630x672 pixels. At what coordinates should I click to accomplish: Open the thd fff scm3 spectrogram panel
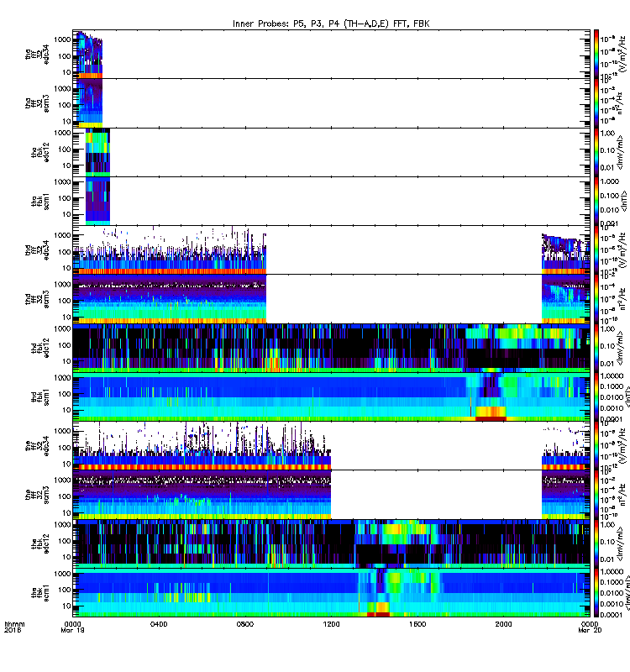tap(331, 299)
